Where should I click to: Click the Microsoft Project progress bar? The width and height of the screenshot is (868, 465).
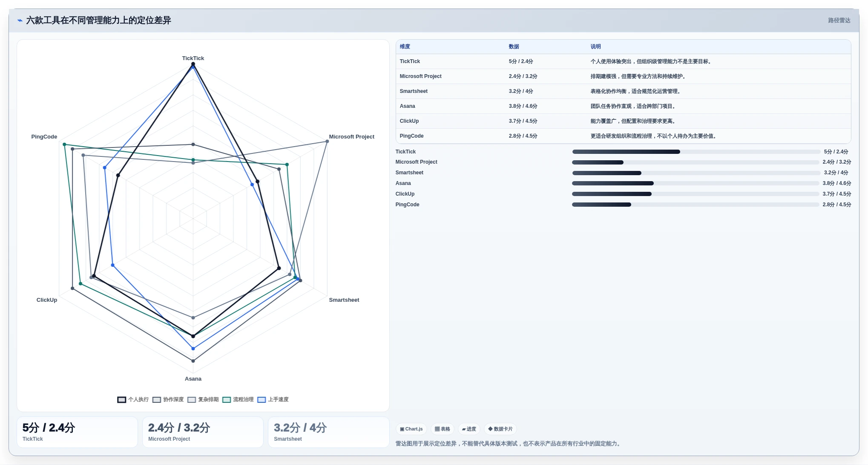[696, 162]
